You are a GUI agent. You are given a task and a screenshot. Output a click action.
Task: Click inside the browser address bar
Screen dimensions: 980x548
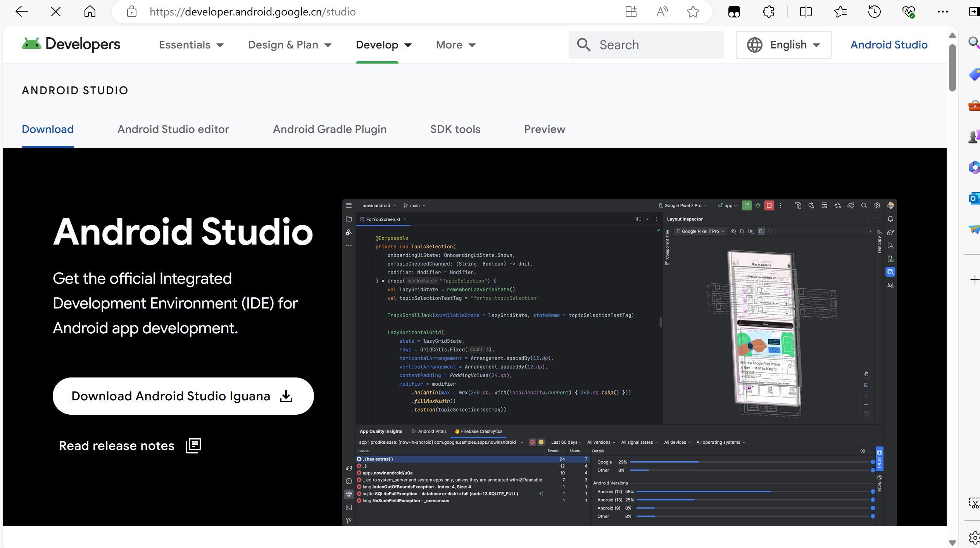[x=253, y=12]
